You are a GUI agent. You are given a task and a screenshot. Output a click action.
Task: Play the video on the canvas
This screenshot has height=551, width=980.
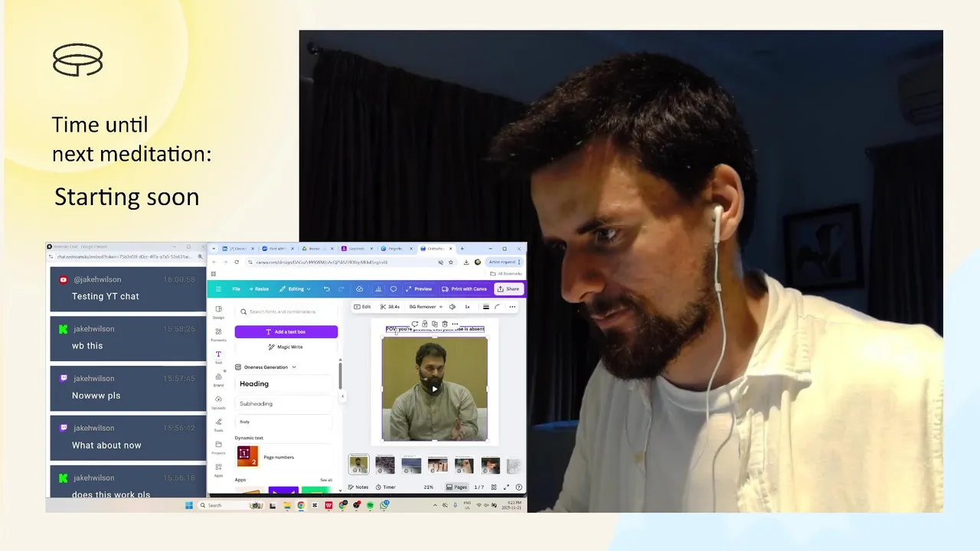[435, 389]
